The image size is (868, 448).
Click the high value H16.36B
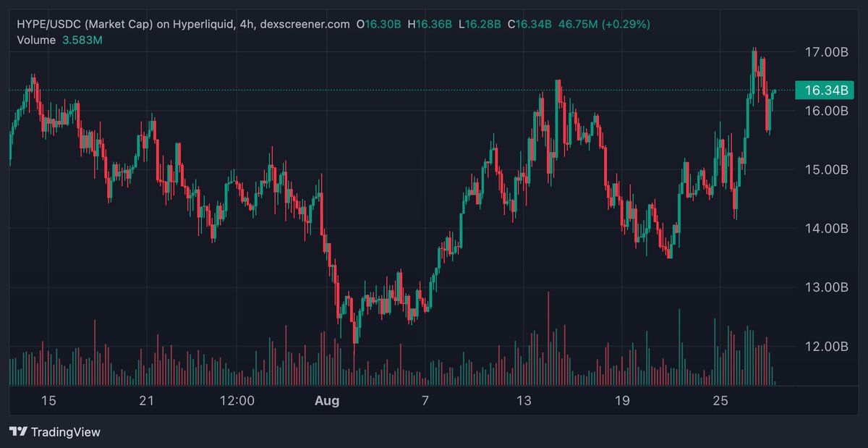(x=430, y=24)
